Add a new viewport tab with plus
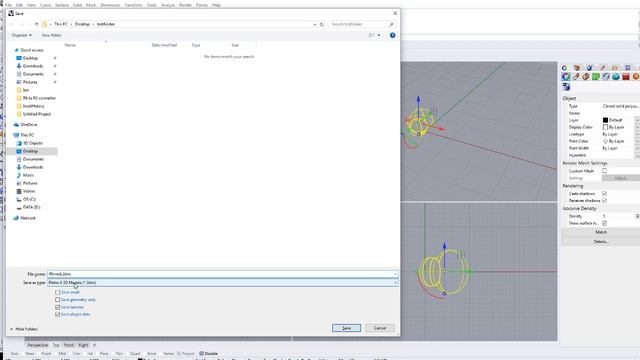Image resolution: width=640 pixels, height=360 pixels. coord(94,345)
